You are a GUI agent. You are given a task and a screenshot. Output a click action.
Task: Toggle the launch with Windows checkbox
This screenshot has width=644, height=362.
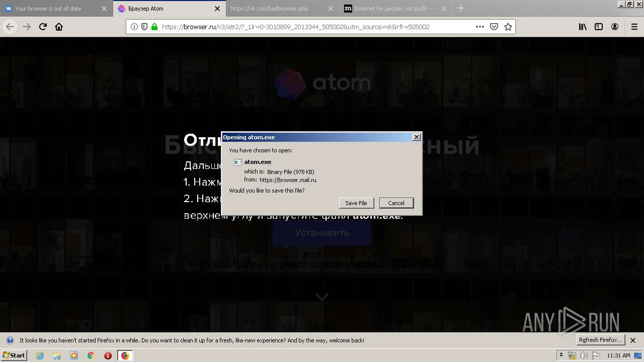tap(257, 258)
